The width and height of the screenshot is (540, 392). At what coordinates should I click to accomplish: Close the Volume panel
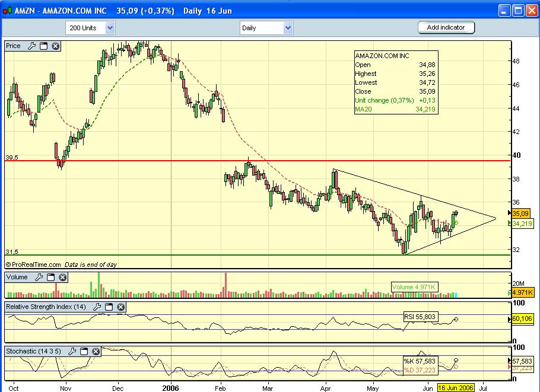click(x=62, y=277)
